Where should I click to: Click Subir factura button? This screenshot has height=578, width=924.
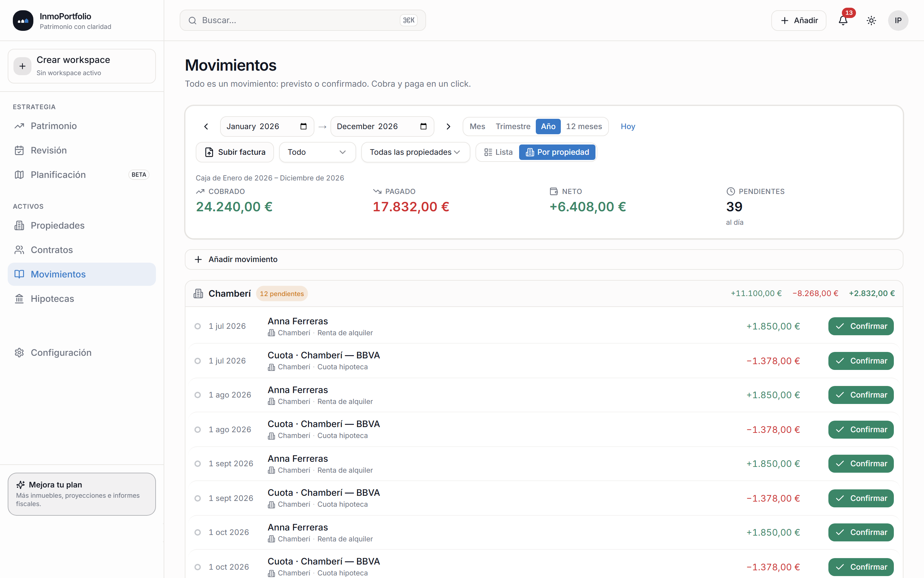click(x=235, y=152)
